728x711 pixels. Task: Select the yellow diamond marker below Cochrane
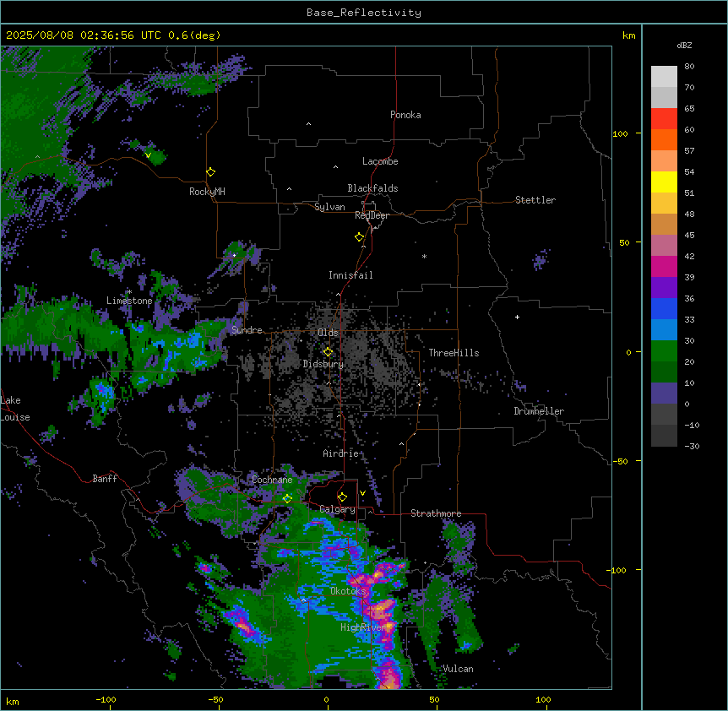(287, 498)
